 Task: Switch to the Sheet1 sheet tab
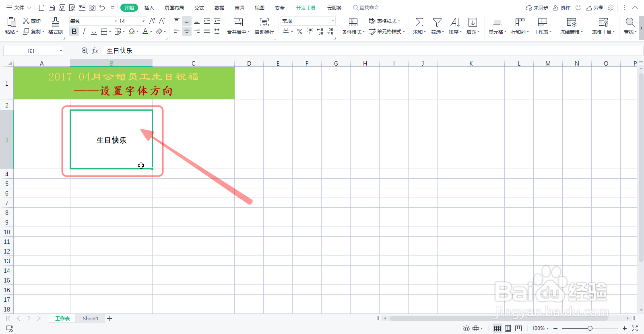[x=91, y=318]
